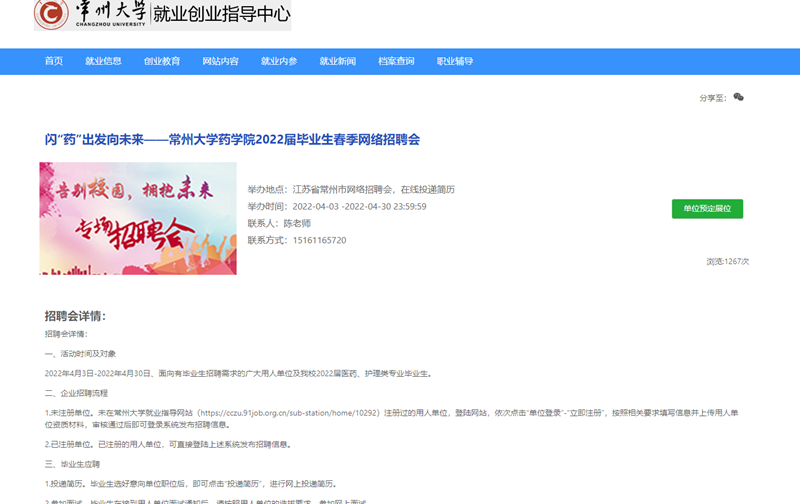Select the 职业辅导 navigation item

(x=455, y=61)
